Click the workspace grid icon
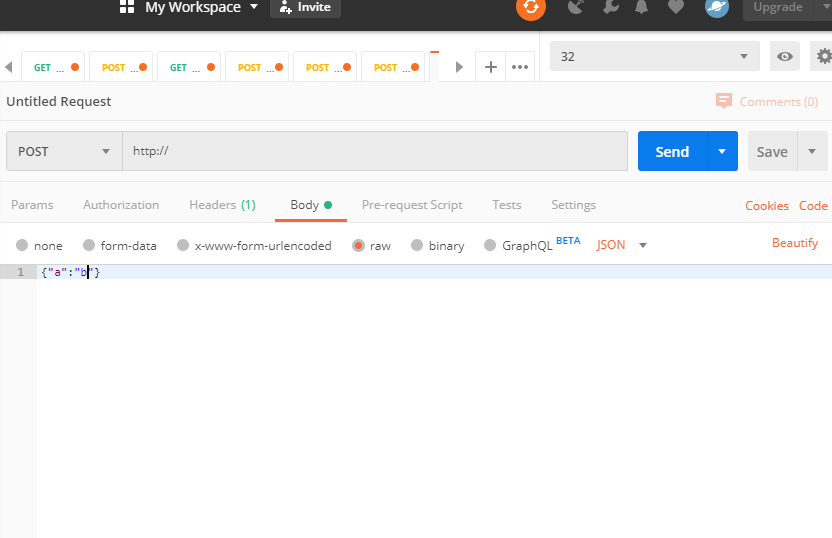This screenshot has width=832, height=538. click(127, 7)
